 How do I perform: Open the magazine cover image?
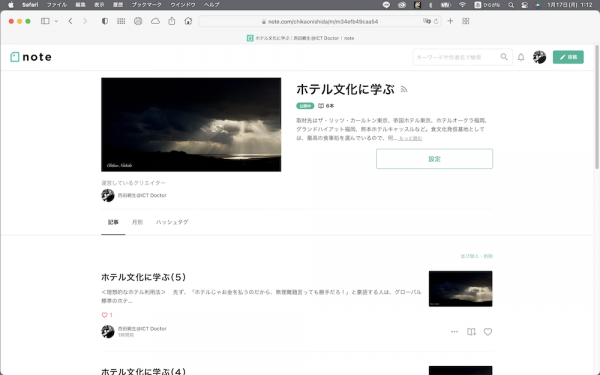[191, 125]
